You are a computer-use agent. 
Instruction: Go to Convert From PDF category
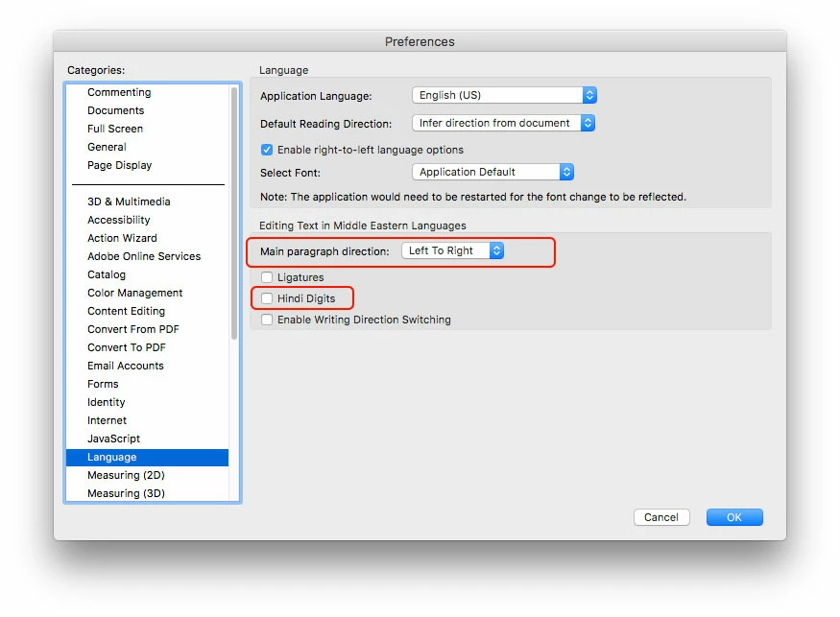click(147, 329)
